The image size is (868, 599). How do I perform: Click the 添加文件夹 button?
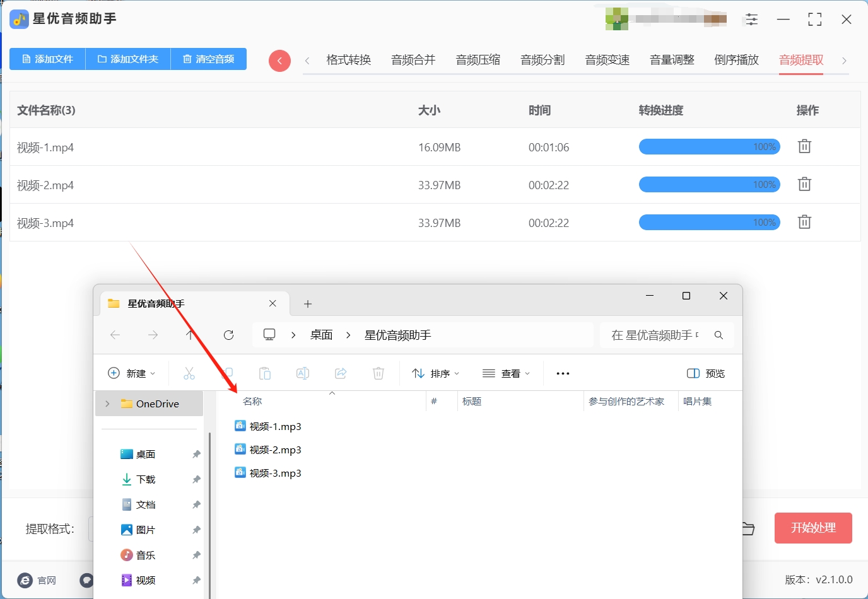coord(128,59)
